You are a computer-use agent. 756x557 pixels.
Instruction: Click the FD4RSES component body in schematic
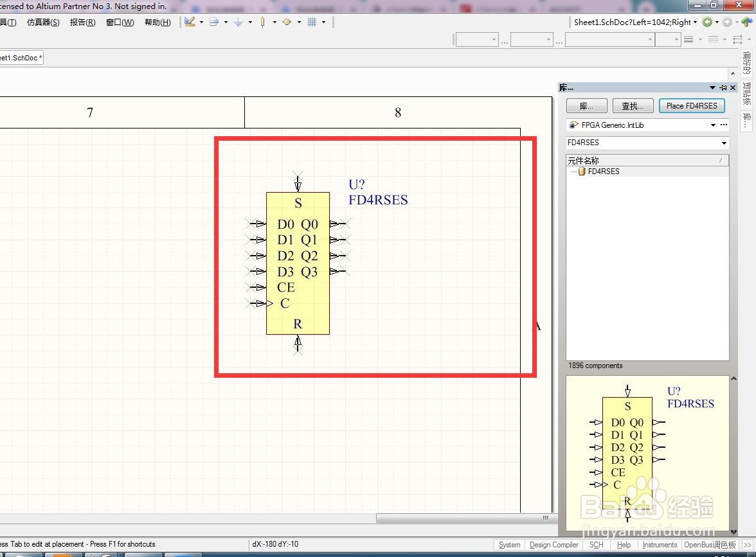point(298,263)
